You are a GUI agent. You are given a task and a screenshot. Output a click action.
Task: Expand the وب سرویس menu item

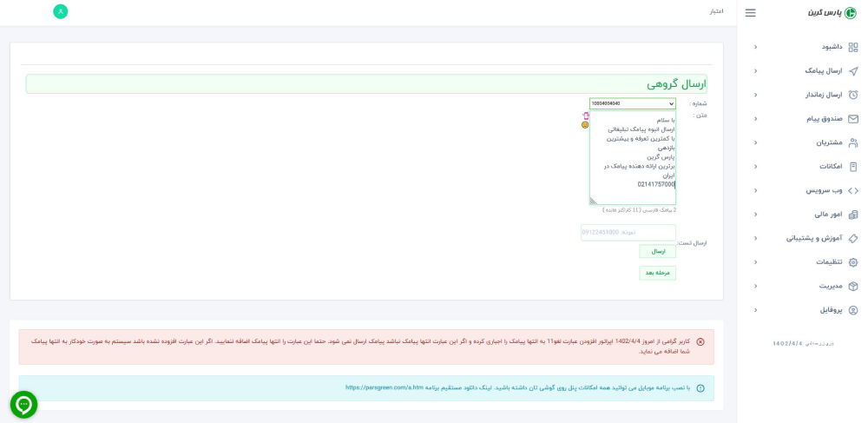819,190
